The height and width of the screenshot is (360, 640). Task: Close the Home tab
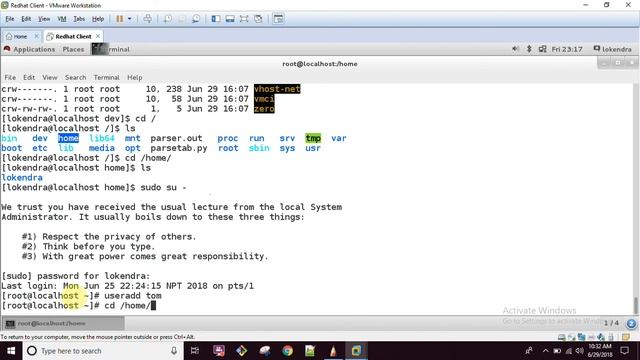(36, 36)
